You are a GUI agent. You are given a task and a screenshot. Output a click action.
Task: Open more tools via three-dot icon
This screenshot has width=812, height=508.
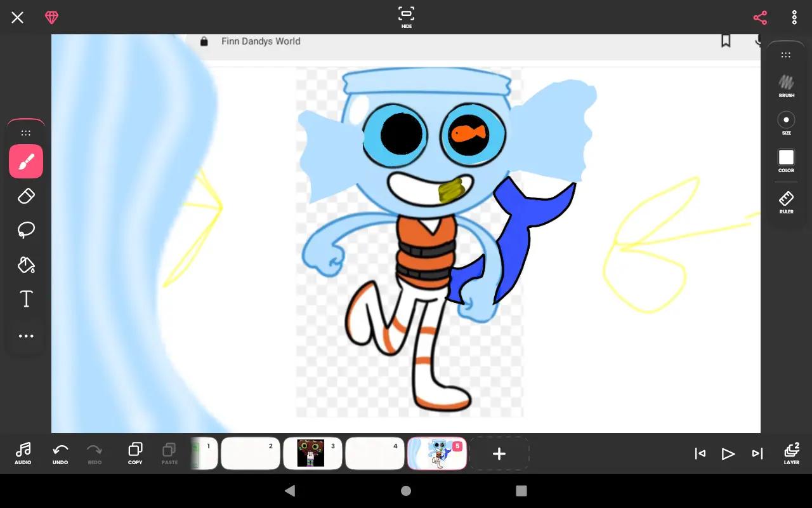pos(26,336)
